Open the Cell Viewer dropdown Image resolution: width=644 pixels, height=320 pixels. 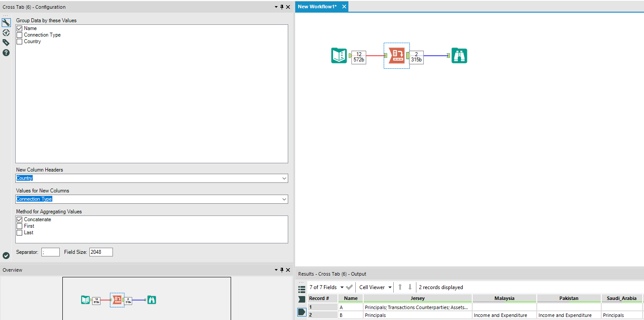pos(390,287)
